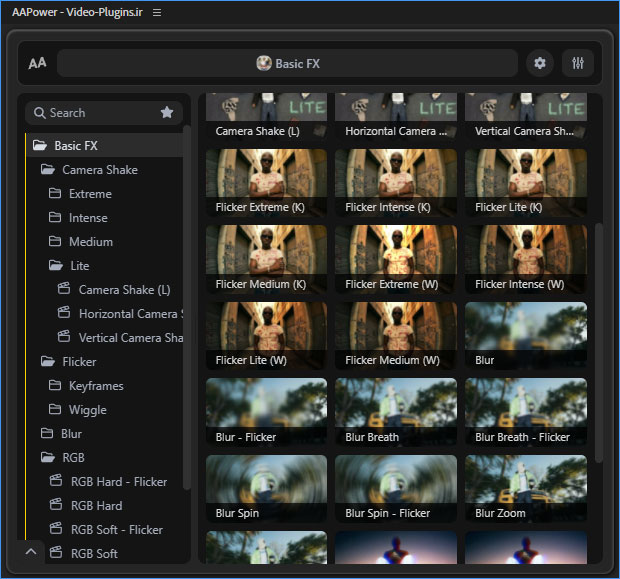The height and width of the screenshot is (579, 620).
Task: Select the Camera Shake (L) preset item
Action: [123, 290]
